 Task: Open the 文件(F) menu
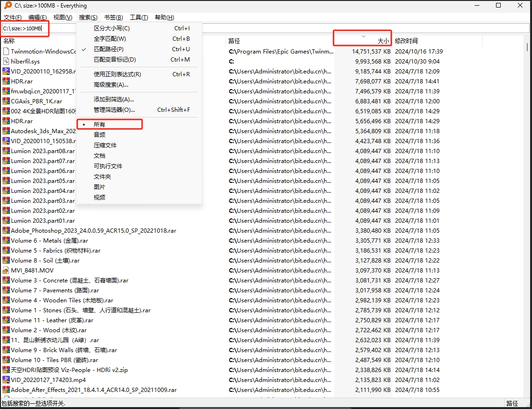12,18
